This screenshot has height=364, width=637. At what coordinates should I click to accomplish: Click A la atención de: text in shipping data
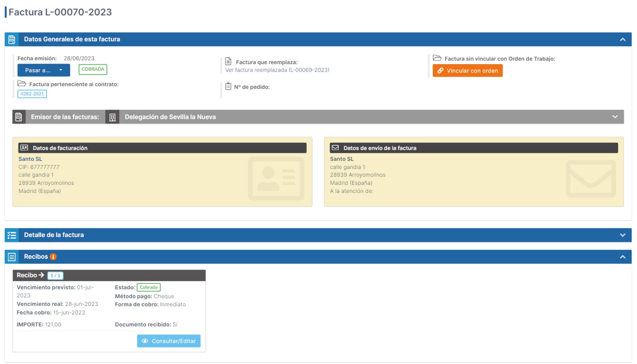point(351,191)
